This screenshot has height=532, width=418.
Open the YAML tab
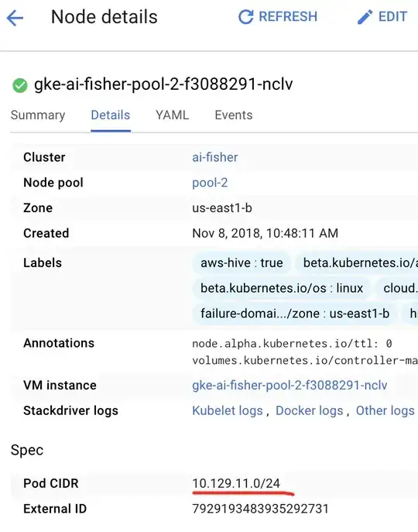pyautogui.click(x=172, y=115)
